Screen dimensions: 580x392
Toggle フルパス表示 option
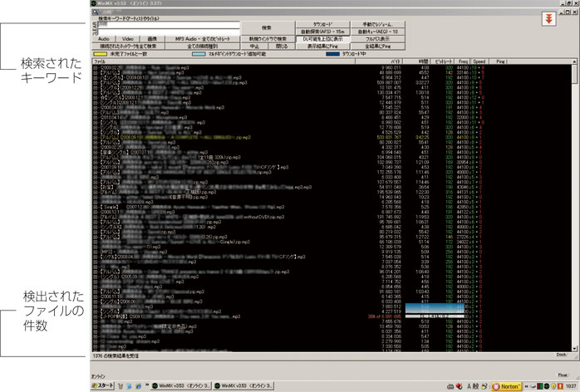378,39
